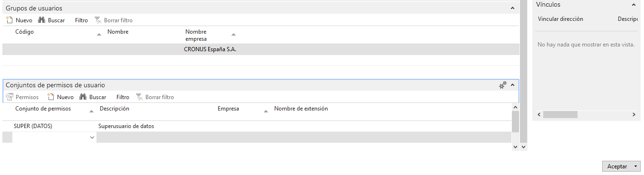Sort by Nombre empresa column header

(196, 35)
